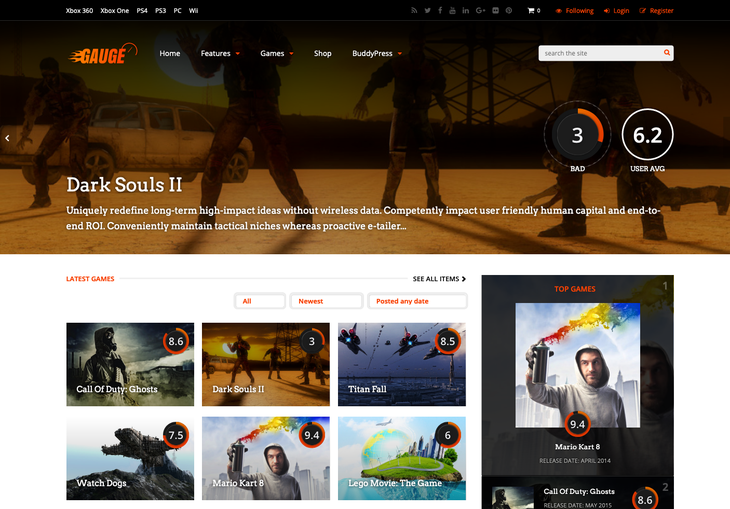The height and width of the screenshot is (509, 730).
Task: Click the Gauge logo
Action: [103, 54]
